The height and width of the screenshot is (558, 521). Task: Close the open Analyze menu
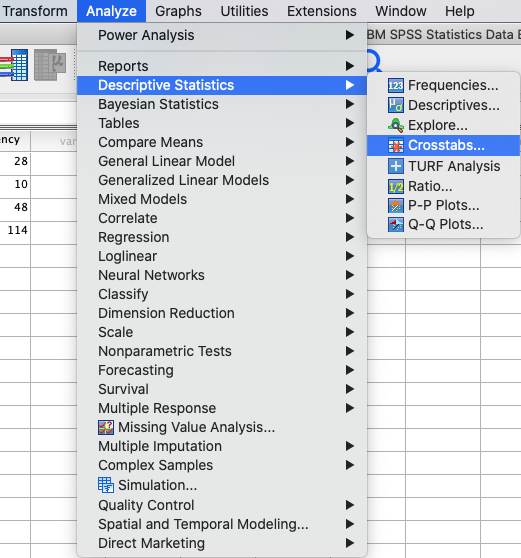111,11
